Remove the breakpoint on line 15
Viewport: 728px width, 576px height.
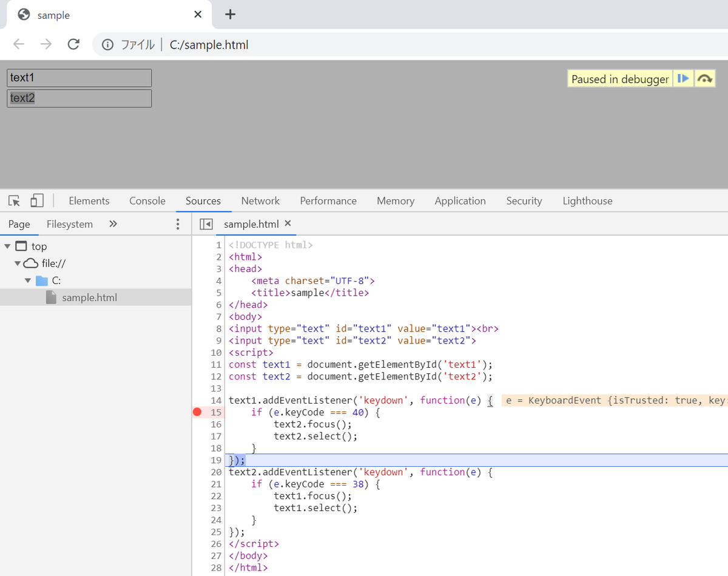click(x=197, y=412)
